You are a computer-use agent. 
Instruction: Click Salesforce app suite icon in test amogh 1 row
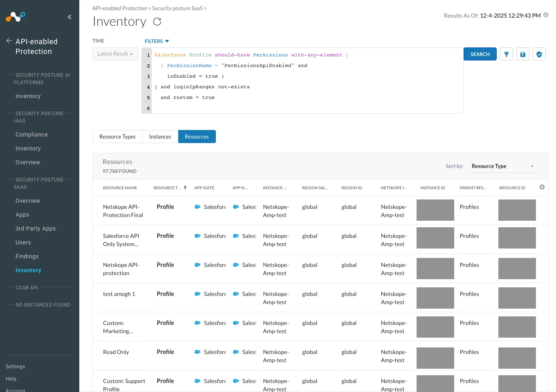coord(197,294)
